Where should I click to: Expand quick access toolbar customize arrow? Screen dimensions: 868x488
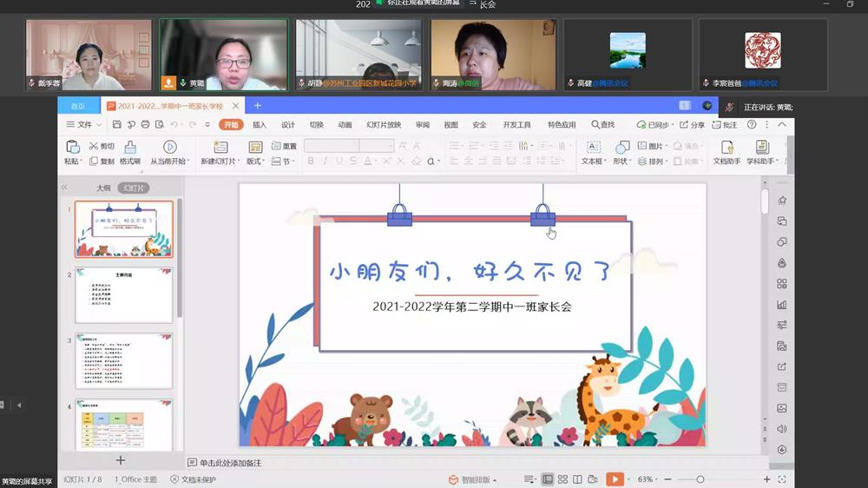[207, 125]
